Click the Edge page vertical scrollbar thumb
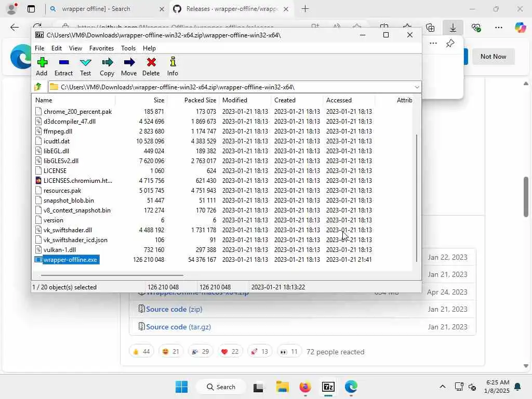Screen dimensions: 532x399 [526, 196]
